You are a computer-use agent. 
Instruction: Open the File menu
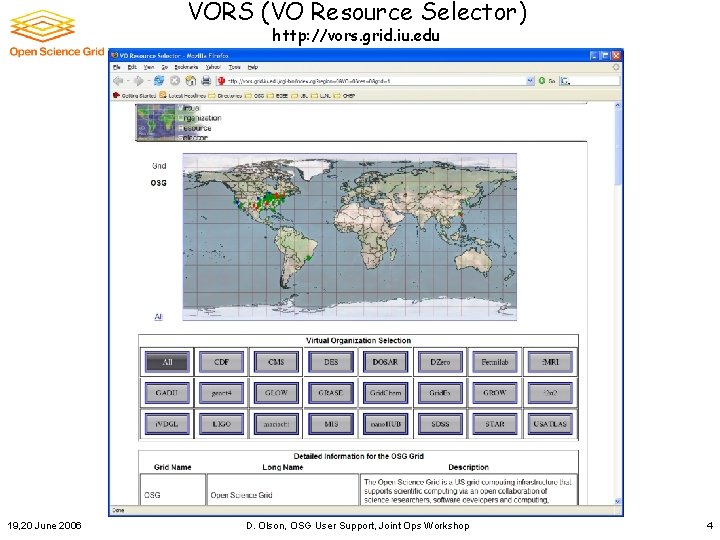117,67
